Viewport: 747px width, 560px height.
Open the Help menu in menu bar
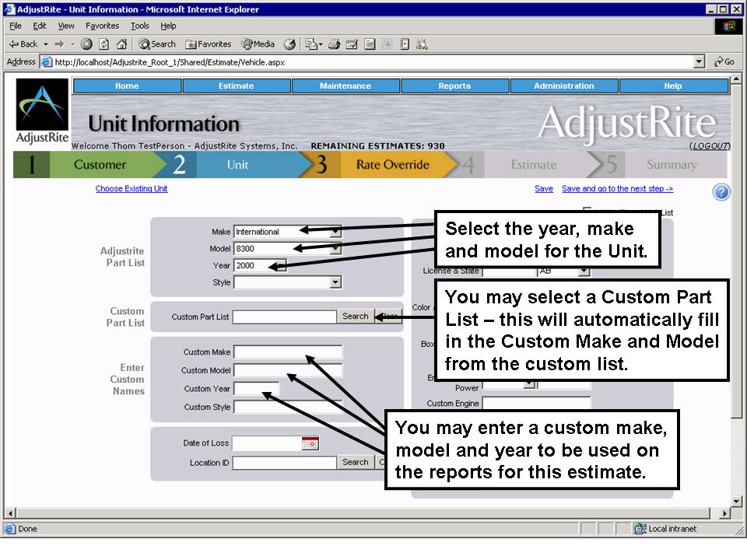(x=168, y=26)
